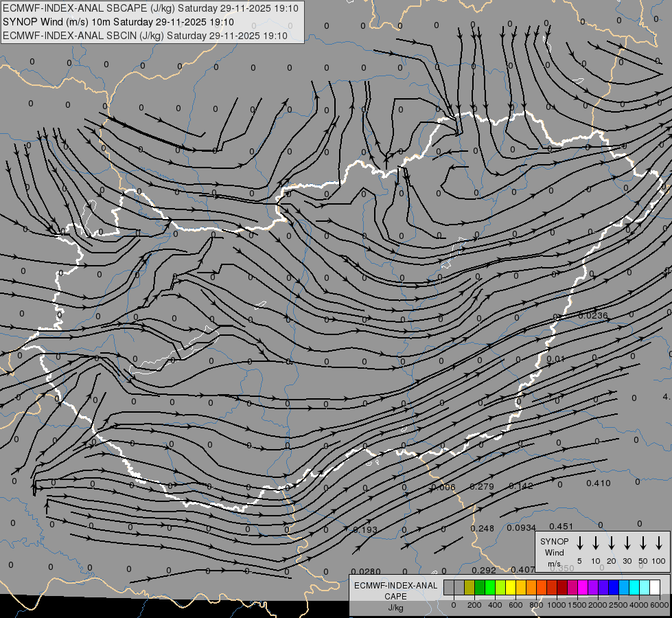This screenshot has height=618, width=672.
Task: Pick the dark green 200 J/kg swatch
Action: click(x=480, y=587)
